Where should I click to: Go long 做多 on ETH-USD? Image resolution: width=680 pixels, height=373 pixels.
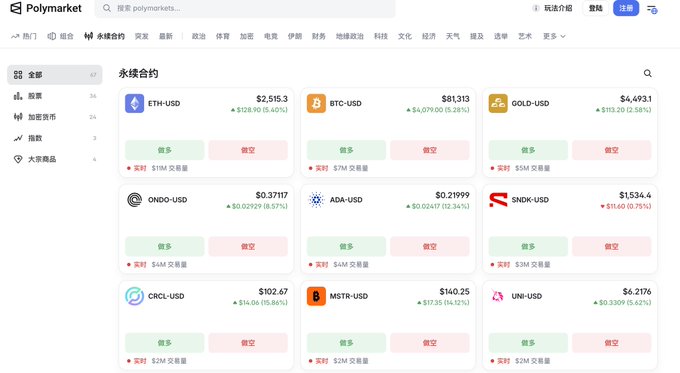coord(164,150)
